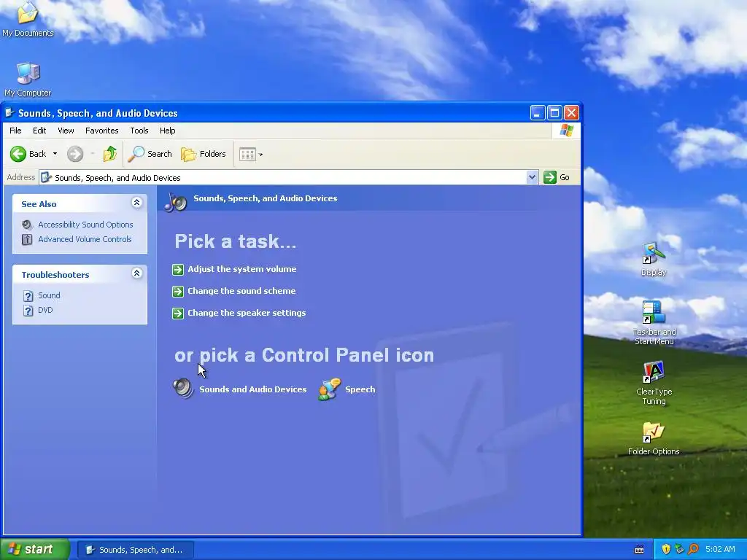Toggle the Folders pane button
The width and height of the screenshot is (747, 560).
[204, 154]
